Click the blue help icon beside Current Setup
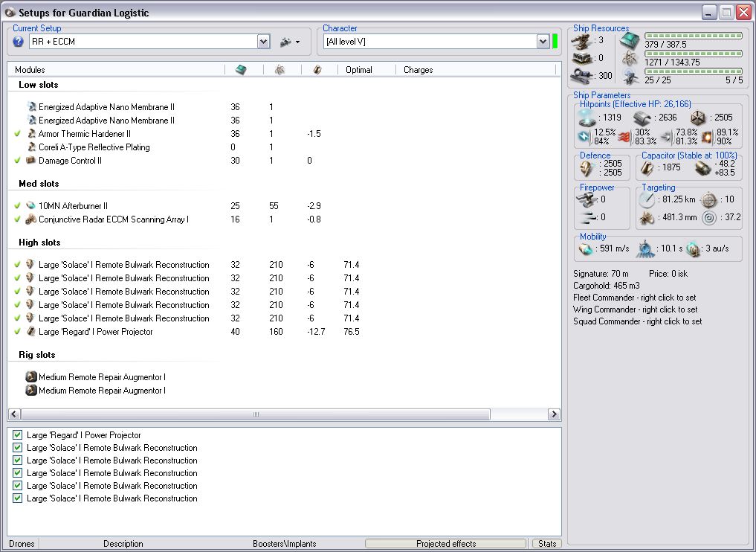 coord(19,42)
